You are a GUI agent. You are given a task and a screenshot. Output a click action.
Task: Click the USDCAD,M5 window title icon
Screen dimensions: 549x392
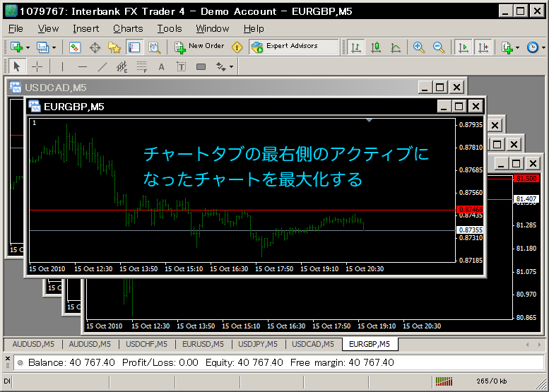pos(16,87)
